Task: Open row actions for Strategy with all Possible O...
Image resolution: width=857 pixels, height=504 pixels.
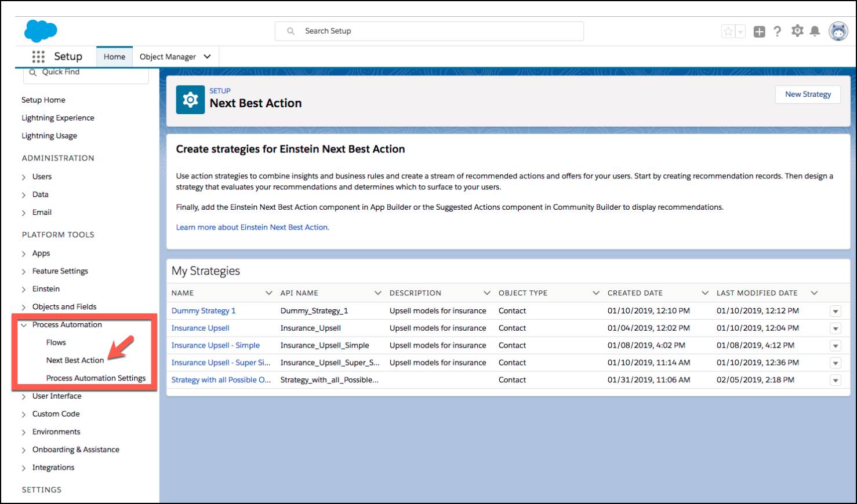Action: (x=836, y=381)
